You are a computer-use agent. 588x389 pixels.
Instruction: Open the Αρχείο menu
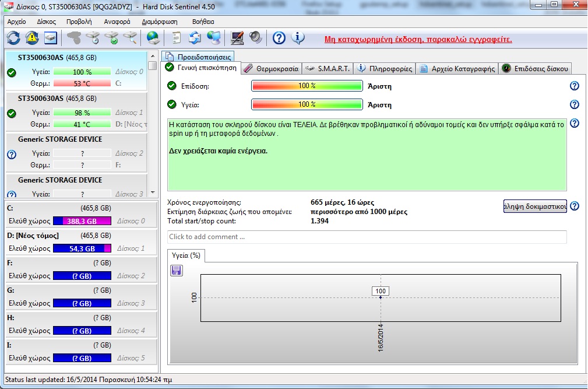pos(16,22)
